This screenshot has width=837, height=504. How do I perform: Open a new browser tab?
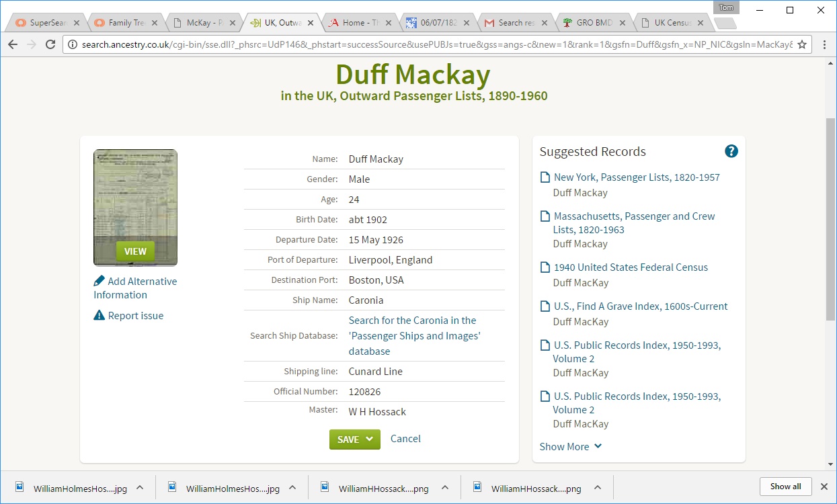click(725, 24)
